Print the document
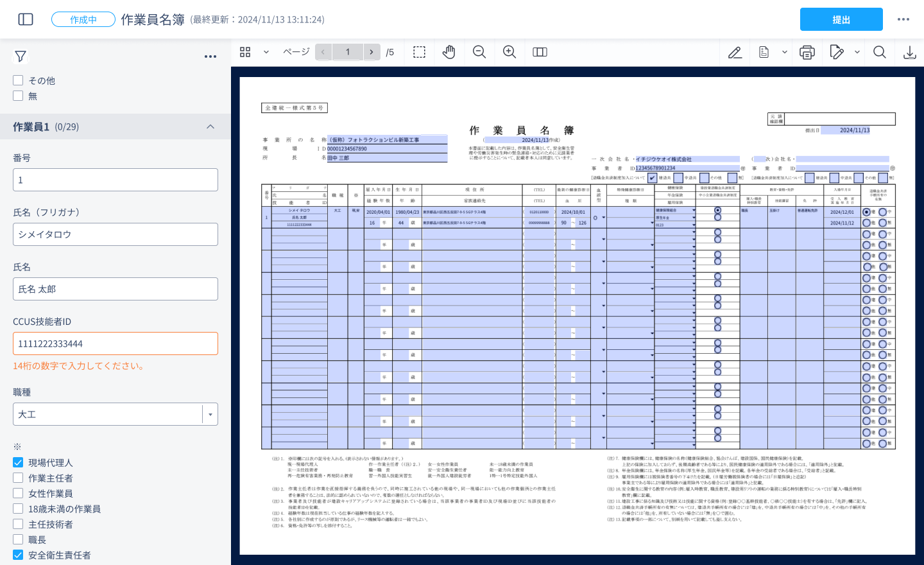 tap(807, 53)
